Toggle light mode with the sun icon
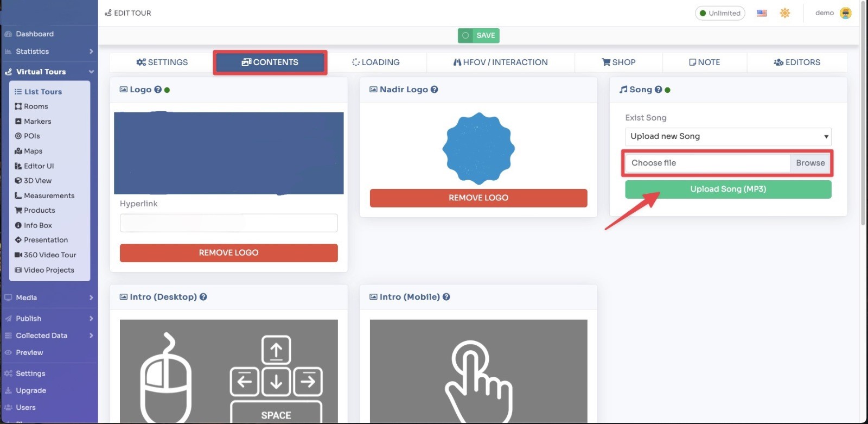This screenshot has width=868, height=424. click(x=785, y=13)
